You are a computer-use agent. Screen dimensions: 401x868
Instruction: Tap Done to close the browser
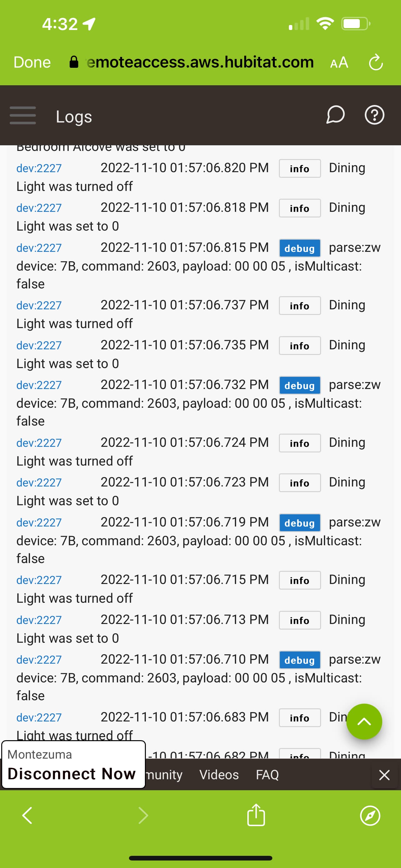pyautogui.click(x=32, y=62)
